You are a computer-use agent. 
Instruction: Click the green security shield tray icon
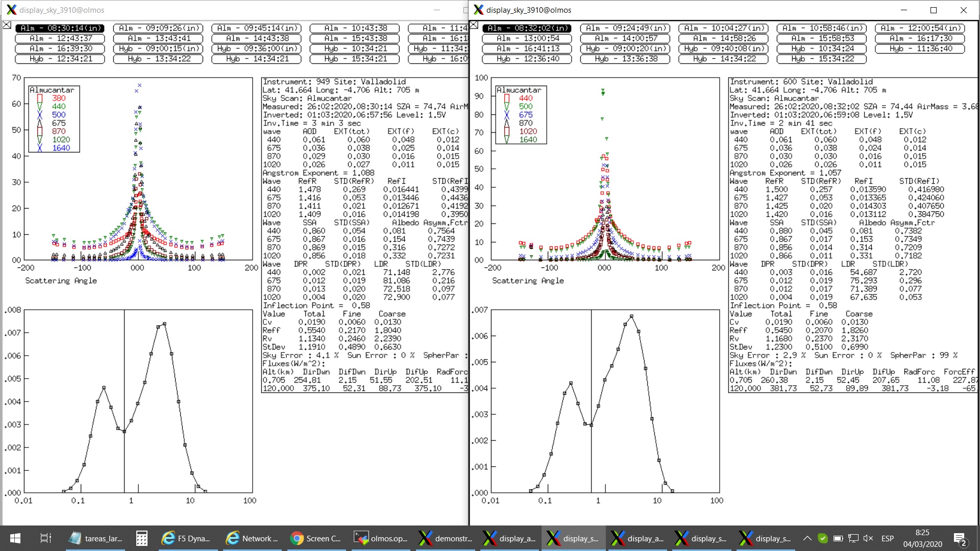tap(822, 538)
